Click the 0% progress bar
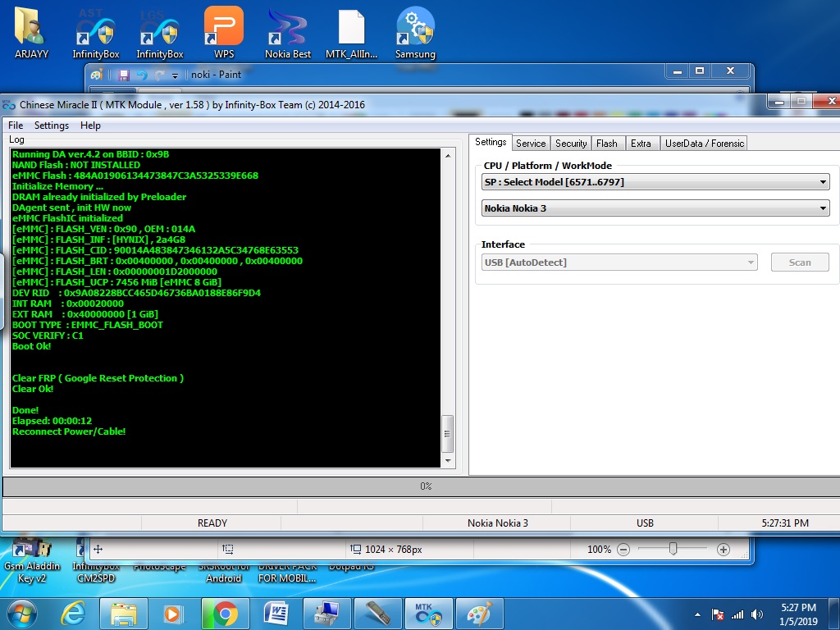The height and width of the screenshot is (630, 840). coord(426,486)
